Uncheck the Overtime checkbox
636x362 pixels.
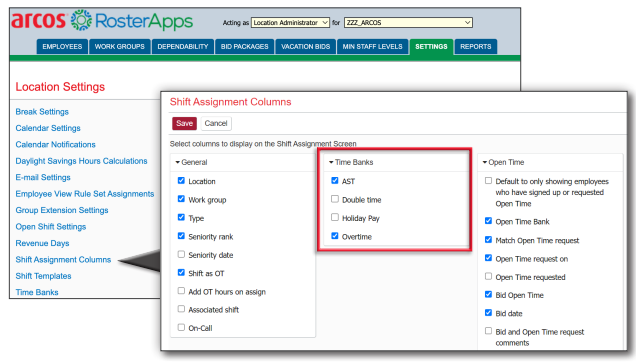[x=335, y=236]
